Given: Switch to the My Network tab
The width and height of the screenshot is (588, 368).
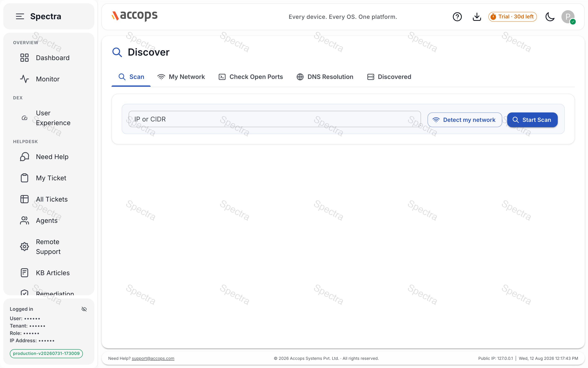Looking at the screenshot, I should click(181, 77).
